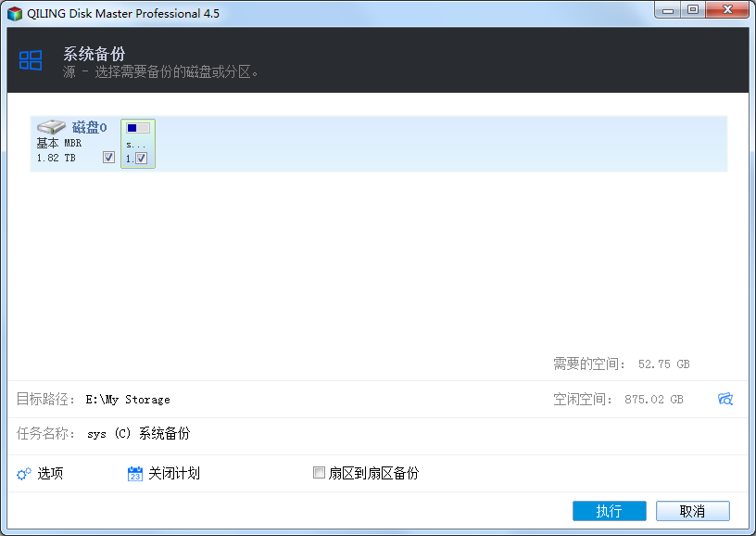Close the QILING Disk Master window
Viewport: 756px width, 536px height.
tap(727, 10)
